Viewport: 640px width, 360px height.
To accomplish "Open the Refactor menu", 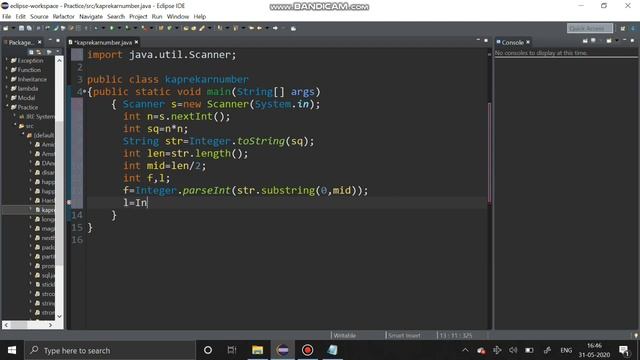I will (63, 16).
